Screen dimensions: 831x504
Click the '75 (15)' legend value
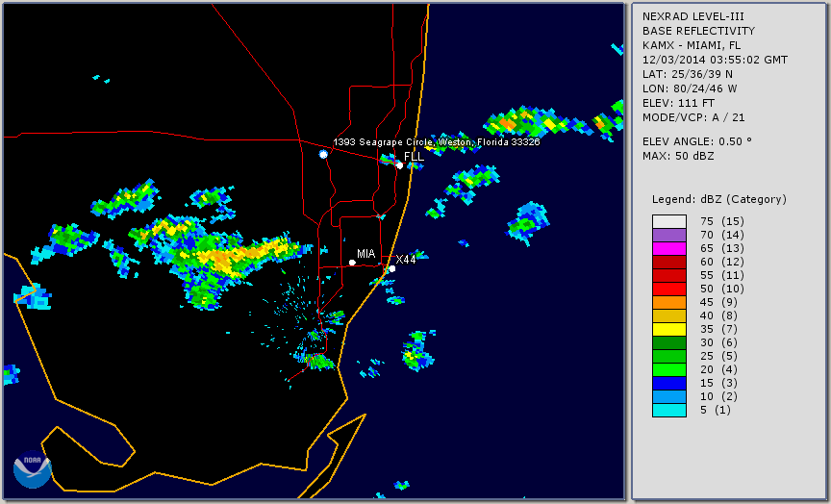coord(721,221)
